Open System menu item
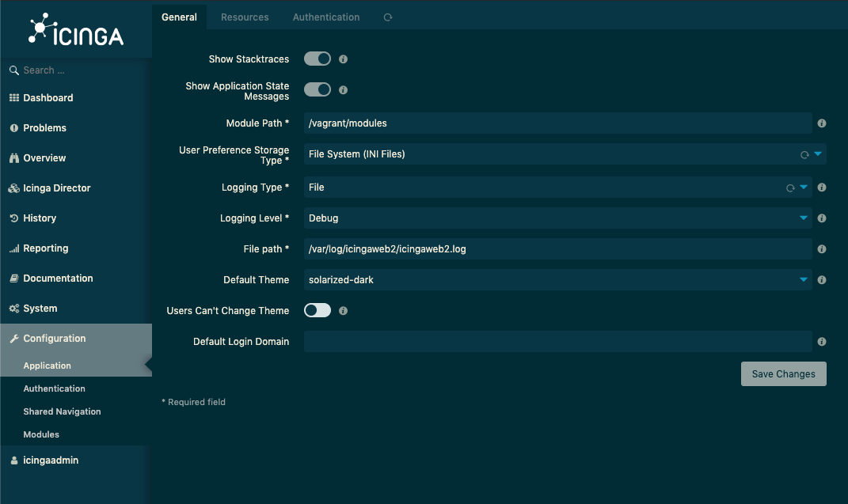The image size is (848, 504). [x=76, y=309]
